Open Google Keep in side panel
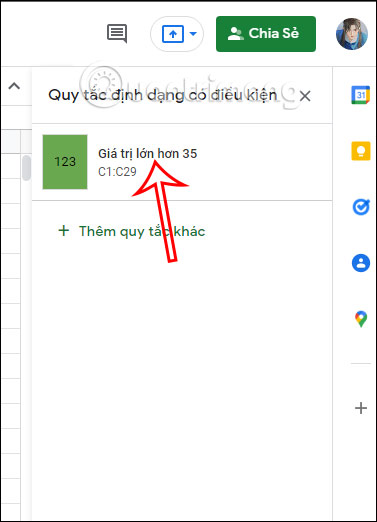This screenshot has width=377, height=522. tap(361, 151)
